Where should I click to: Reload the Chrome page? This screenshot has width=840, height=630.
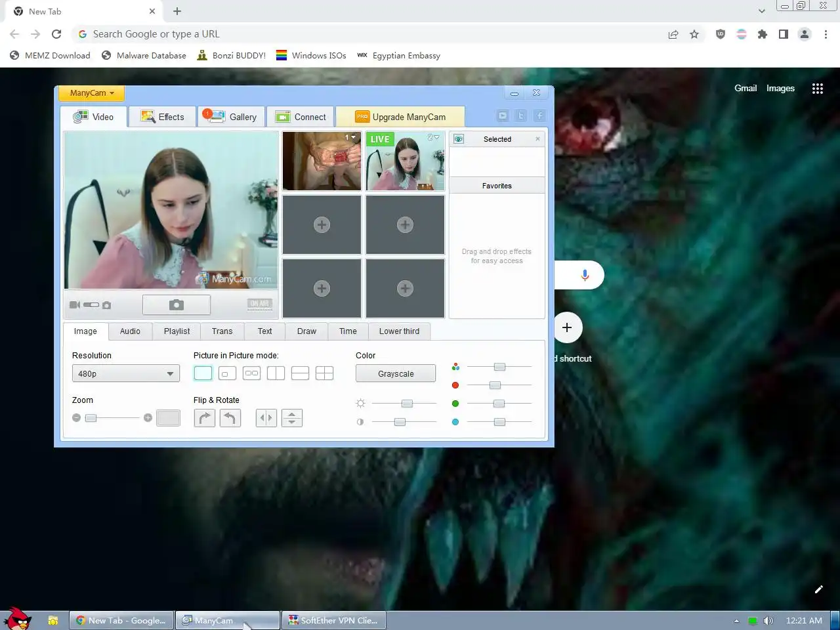56,34
